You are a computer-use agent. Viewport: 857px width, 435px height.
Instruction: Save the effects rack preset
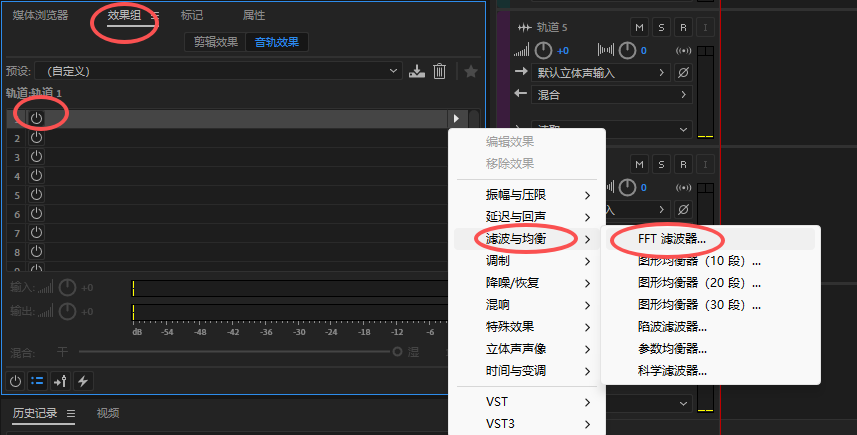[x=416, y=71]
